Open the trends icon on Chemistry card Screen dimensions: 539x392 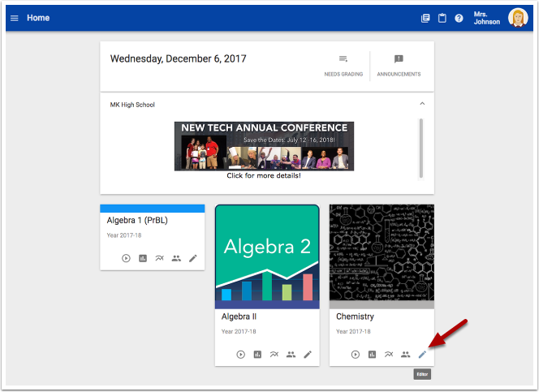pyautogui.click(x=389, y=354)
